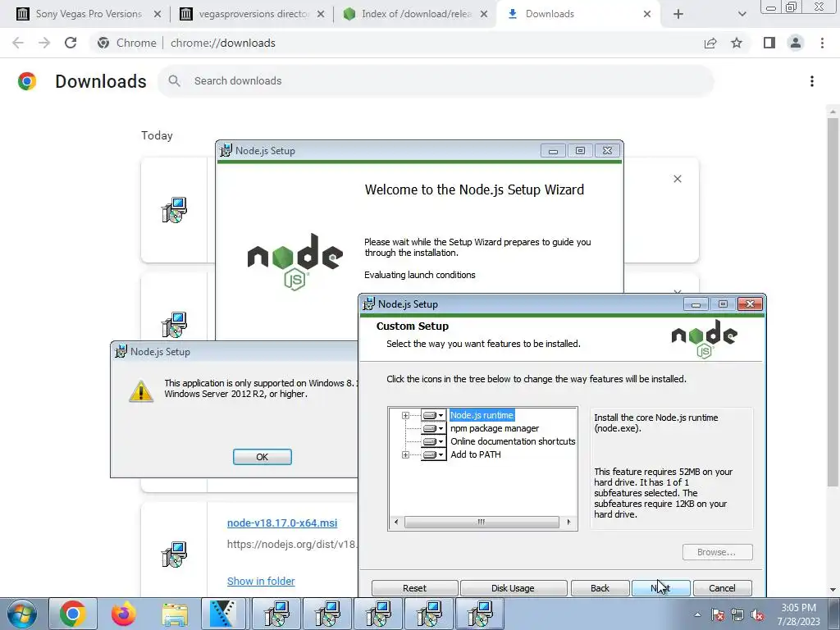Go forward using the browser forward arrow
This screenshot has height=630, width=840.
click(x=44, y=43)
